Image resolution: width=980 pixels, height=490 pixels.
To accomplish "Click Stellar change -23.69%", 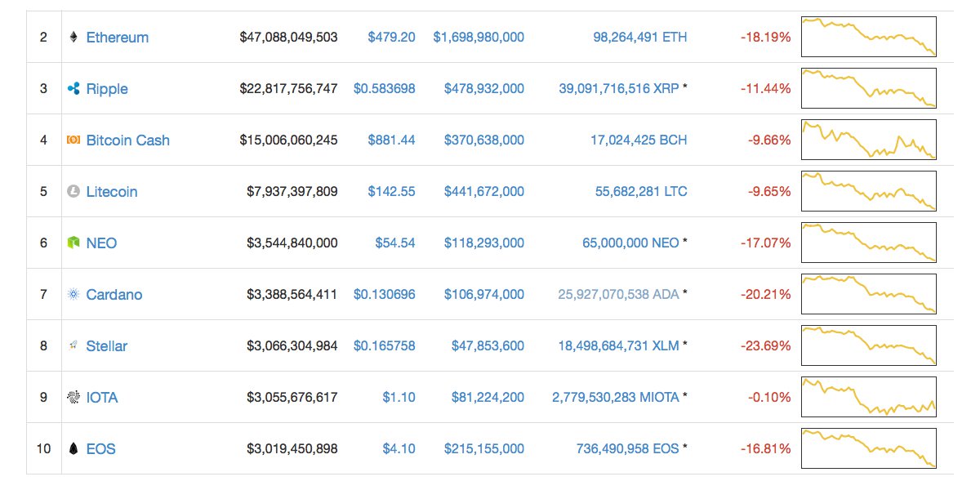I will point(765,345).
